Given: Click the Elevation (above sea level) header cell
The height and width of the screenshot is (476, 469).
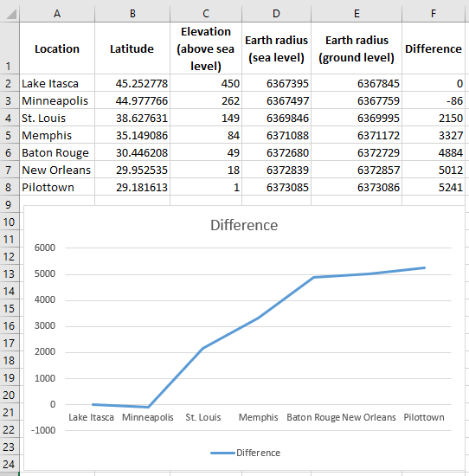Looking at the screenshot, I should [x=206, y=48].
